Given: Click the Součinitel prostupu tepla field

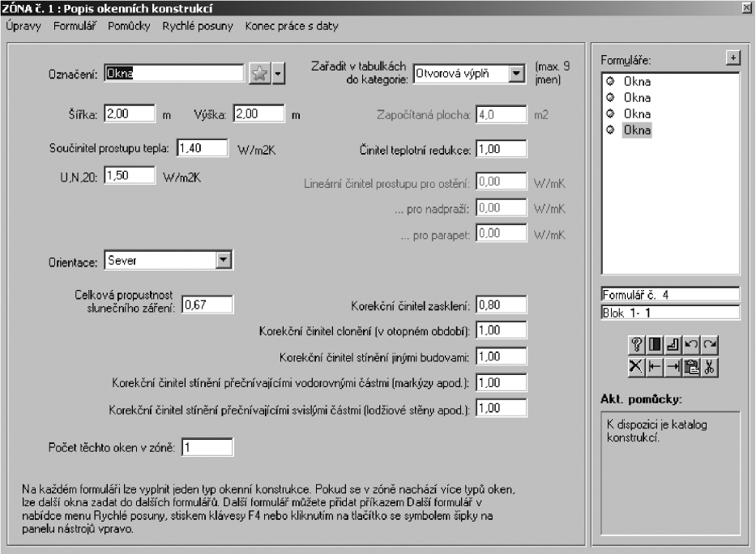Looking at the screenshot, I should coord(203,148).
